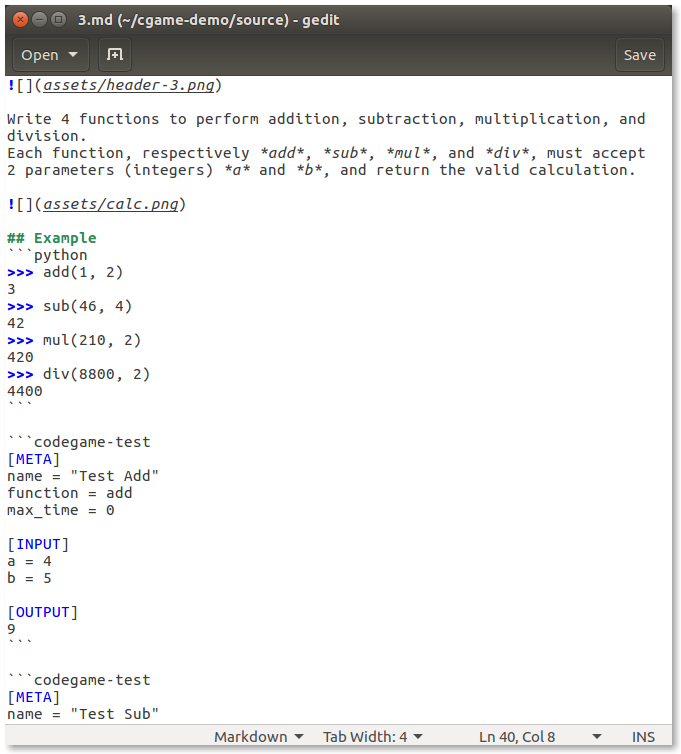Click the function = add line
This screenshot has width=681, height=754.
point(70,493)
